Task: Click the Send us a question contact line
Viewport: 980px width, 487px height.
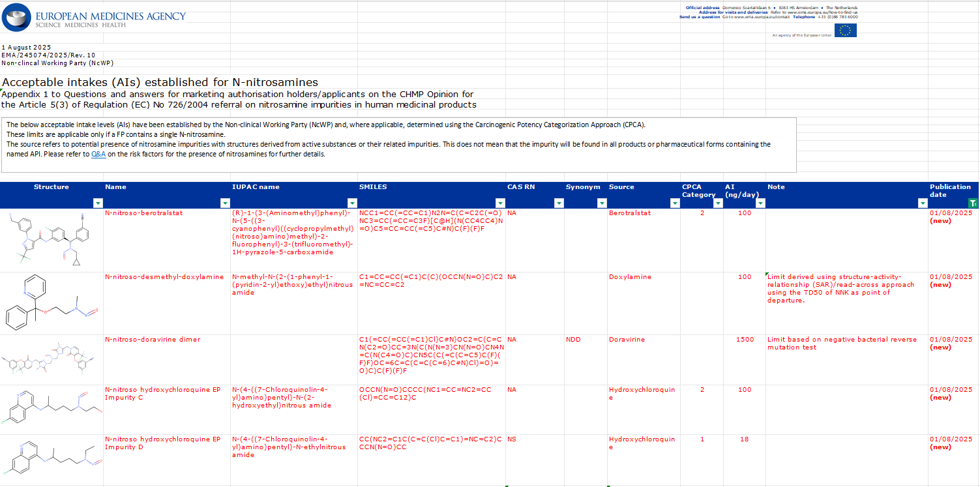Action: (769, 17)
